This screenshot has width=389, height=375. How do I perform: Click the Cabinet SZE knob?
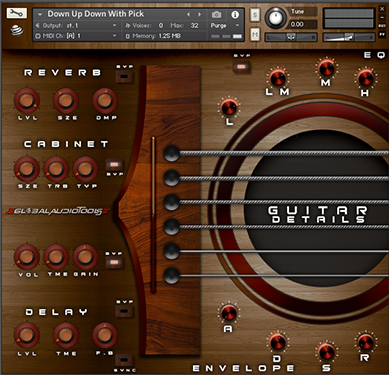[27, 169]
